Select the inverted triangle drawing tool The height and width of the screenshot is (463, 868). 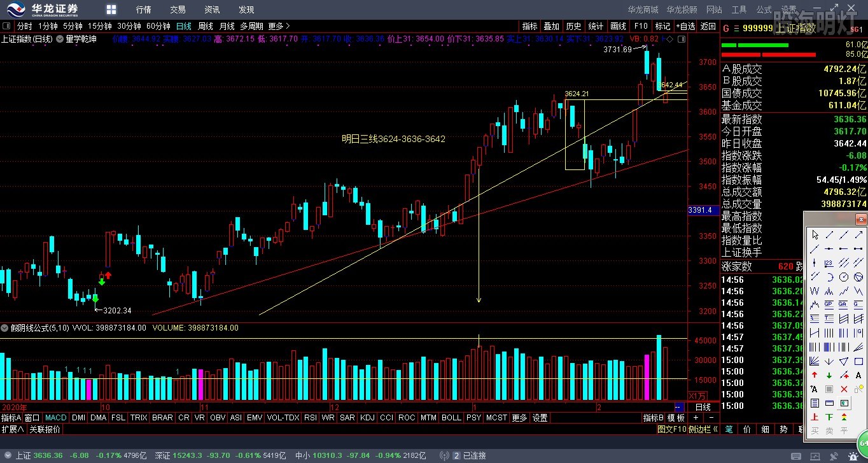843,360
